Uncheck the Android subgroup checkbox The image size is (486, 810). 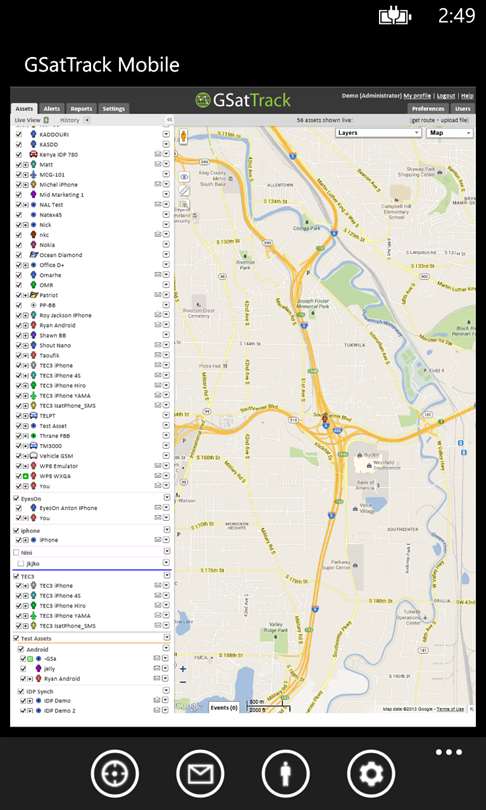(21, 649)
